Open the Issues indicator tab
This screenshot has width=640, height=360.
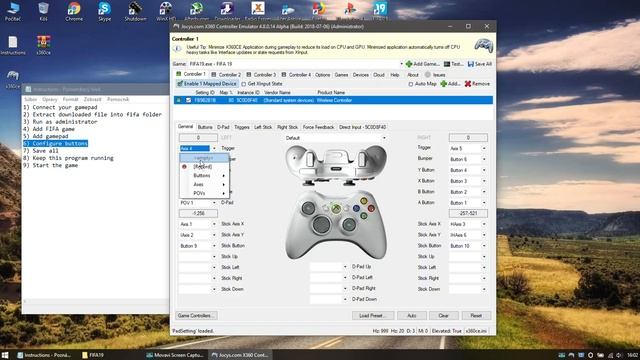435,75
